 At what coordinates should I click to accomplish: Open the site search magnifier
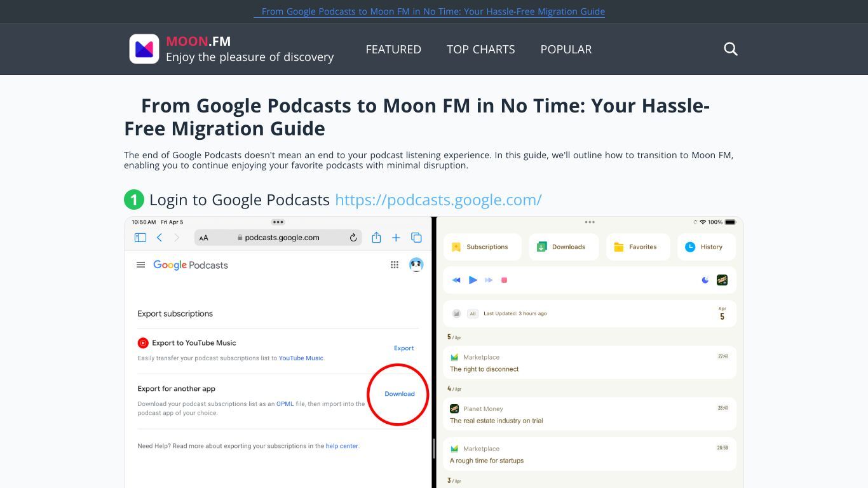click(x=731, y=49)
